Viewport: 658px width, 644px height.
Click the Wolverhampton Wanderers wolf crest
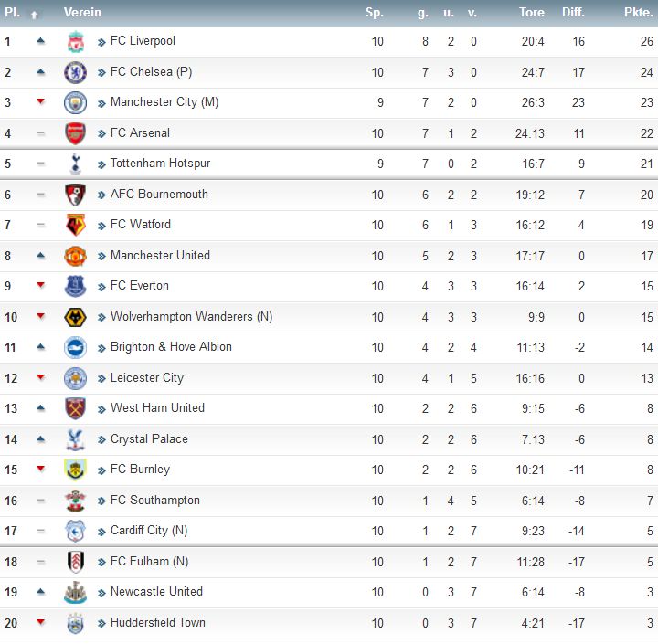76,317
